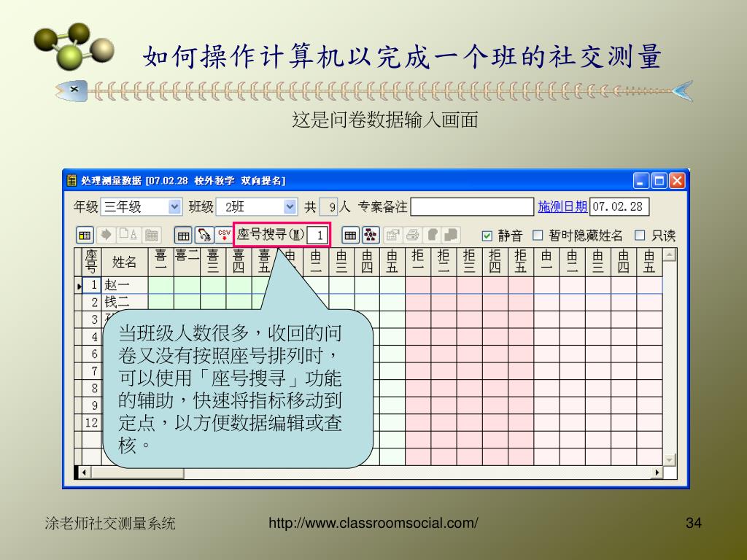The height and width of the screenshot is (560, 747).
Task: Select the seat number 12 cell
Action: 91,422
